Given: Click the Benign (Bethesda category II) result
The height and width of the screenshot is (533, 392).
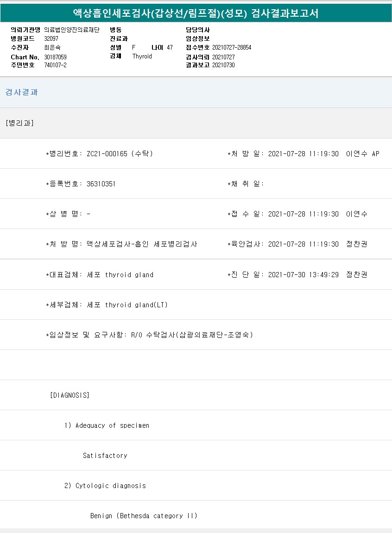Looking at the screenshot, I should tap(144, 516).
